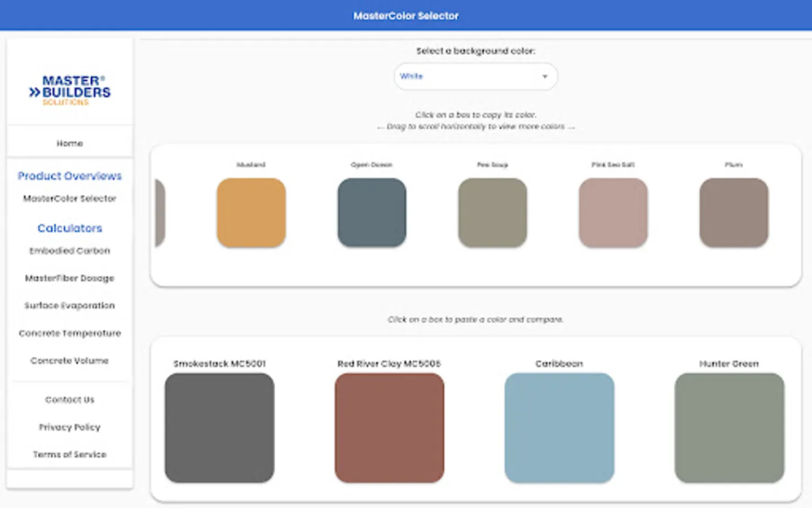Open MasterColor Selector in the sidebar
812x508 pixels.
pos(70,199)
